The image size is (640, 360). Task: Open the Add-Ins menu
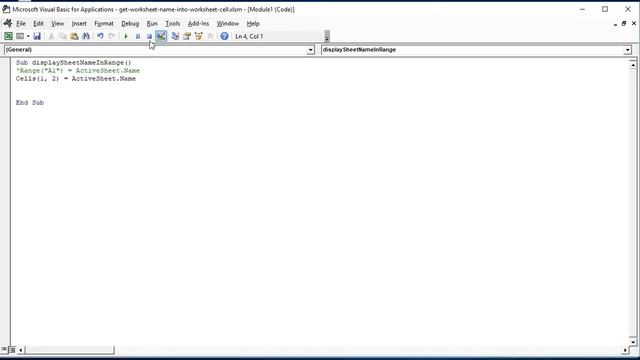(x=198, y=24)
